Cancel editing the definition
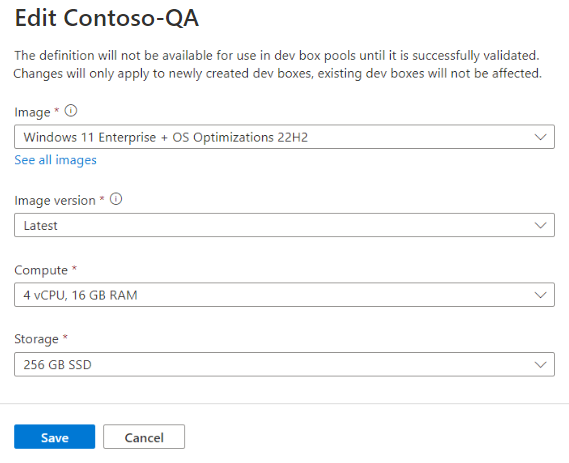 click(144, 437)
